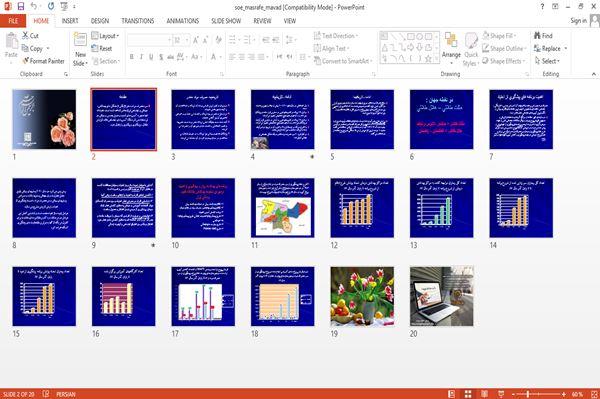Toggle Bold formatting

point(132,57)
